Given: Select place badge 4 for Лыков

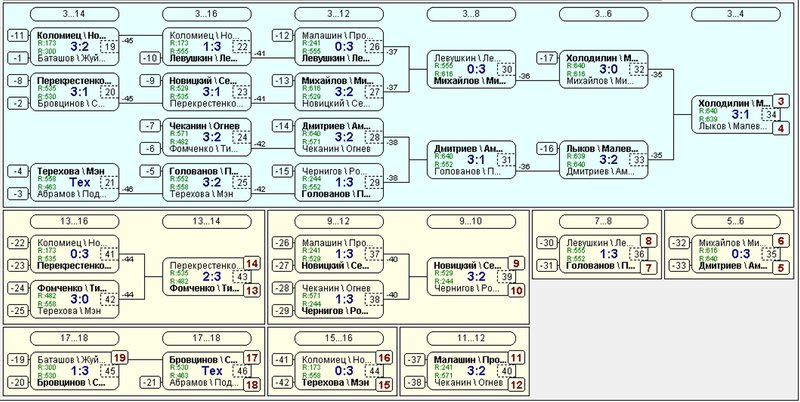Looking at the screenshot, I should click(781, 128).
